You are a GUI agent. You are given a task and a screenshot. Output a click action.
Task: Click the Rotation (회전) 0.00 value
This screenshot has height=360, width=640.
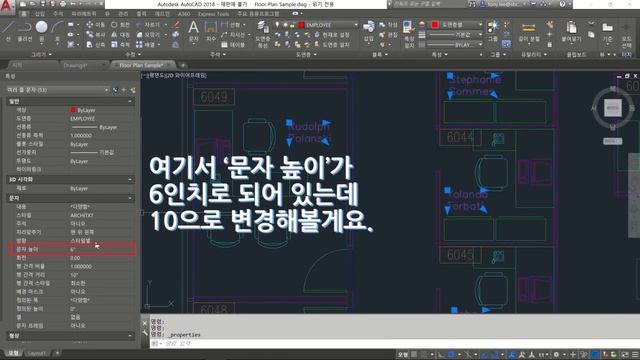[75, 258]
